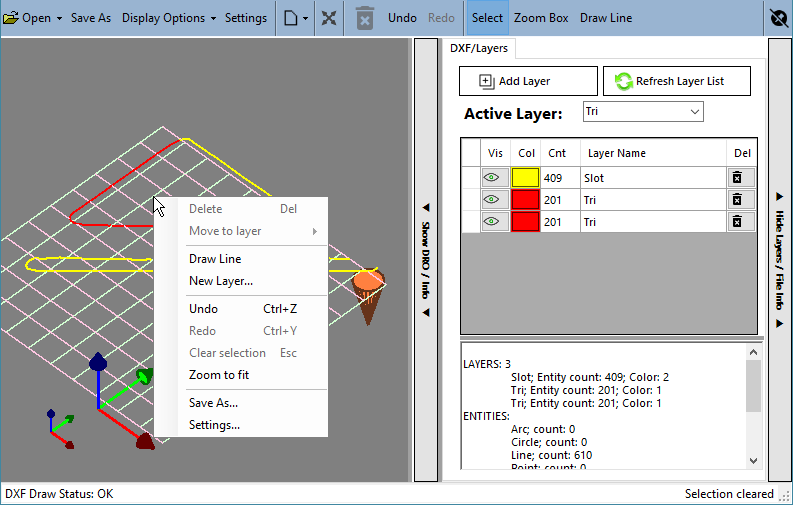
Task: Click the 409 entity count cell
Action: (x=560, y=178)
